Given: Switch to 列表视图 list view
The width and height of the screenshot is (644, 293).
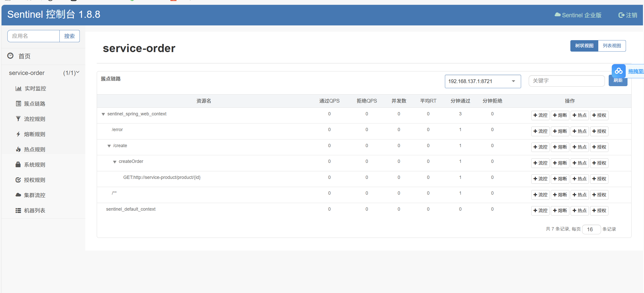Looking at the screenshot, I should coord(612,46).
